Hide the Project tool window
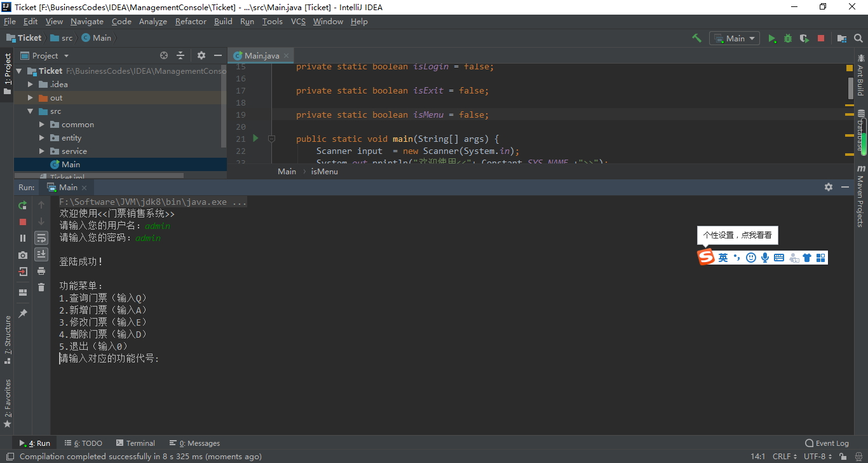The height and width of the screenshot is (463, 868). coord(218,55)
